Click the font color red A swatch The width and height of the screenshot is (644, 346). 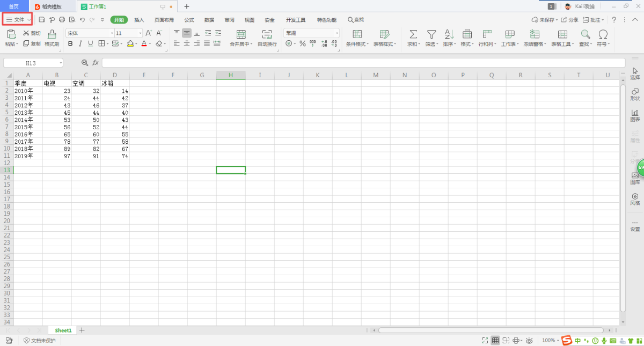click(144, 43)
